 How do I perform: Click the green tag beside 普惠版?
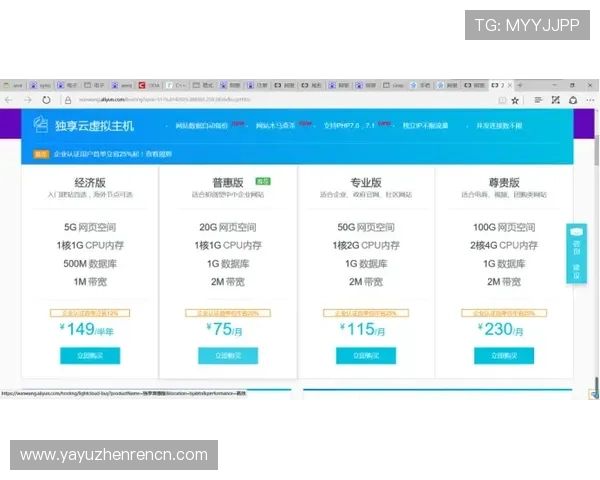click(263, 181)
